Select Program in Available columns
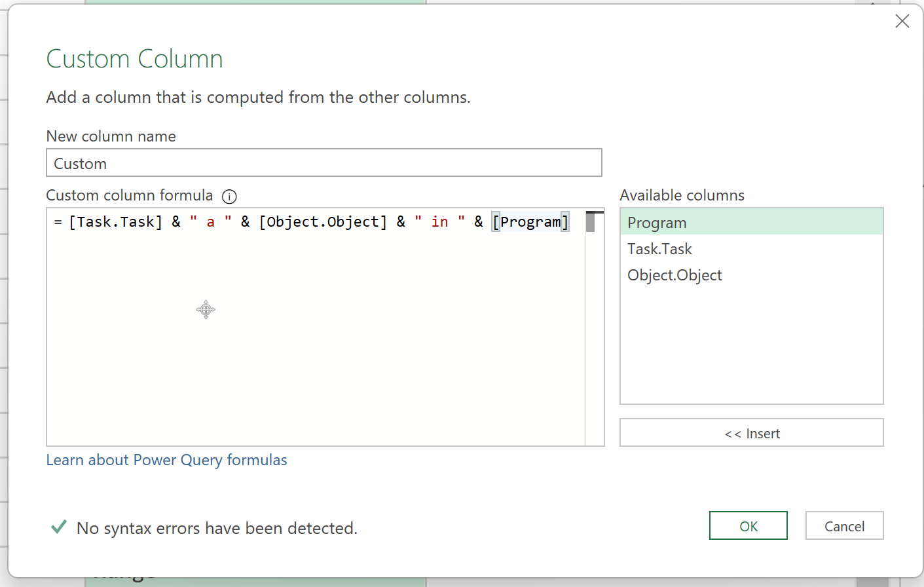 tap(657, 223)
